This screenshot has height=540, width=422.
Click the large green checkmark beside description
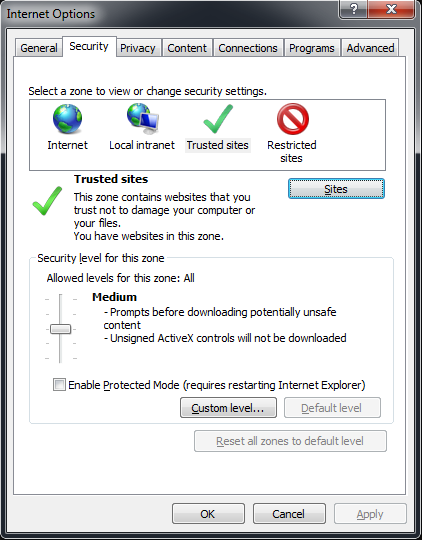coord(47,201)
